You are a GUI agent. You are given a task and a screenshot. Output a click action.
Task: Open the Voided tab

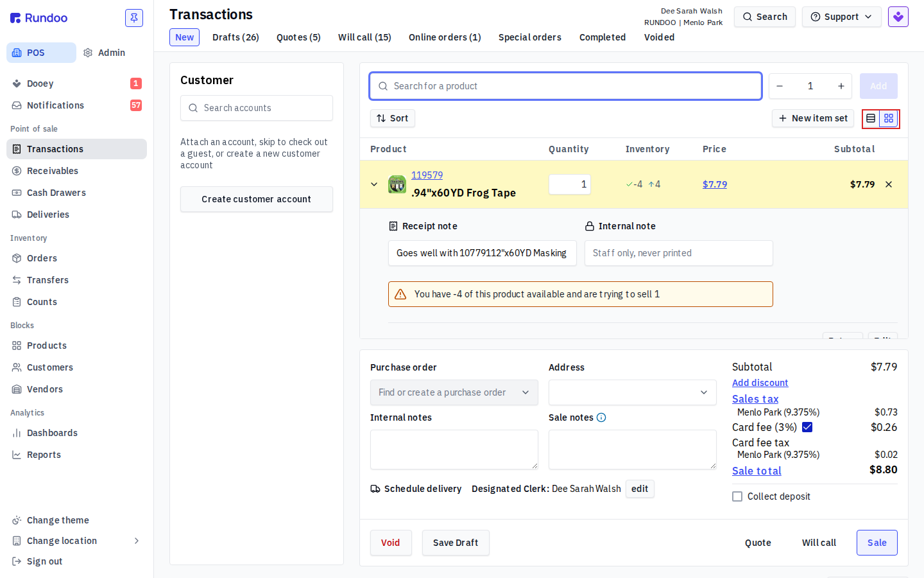tap(659, 37)
